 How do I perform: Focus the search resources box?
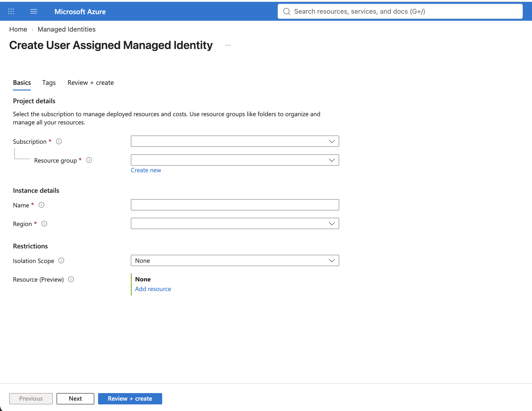(x=400, y=12)
